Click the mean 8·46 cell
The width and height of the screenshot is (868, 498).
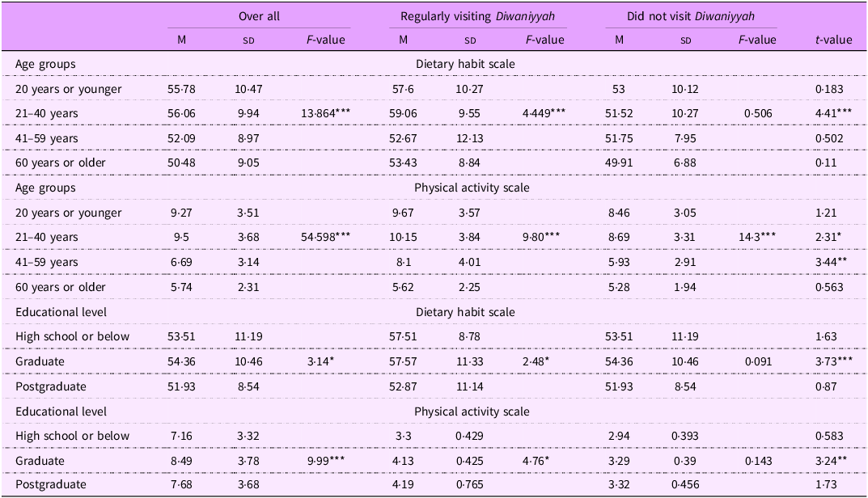[x=619, y=213]
